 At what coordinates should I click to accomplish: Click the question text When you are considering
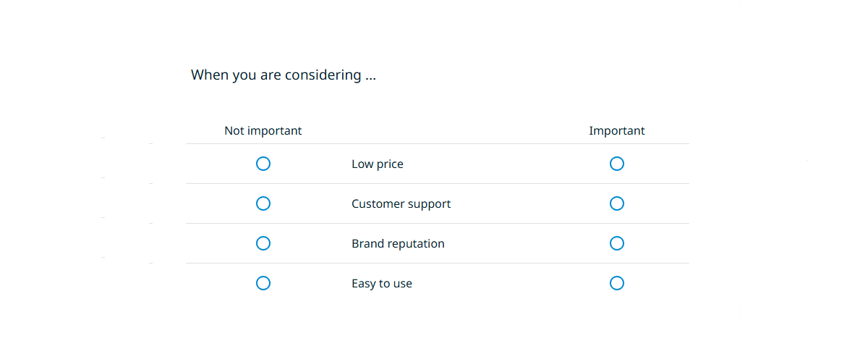point(283,75)
